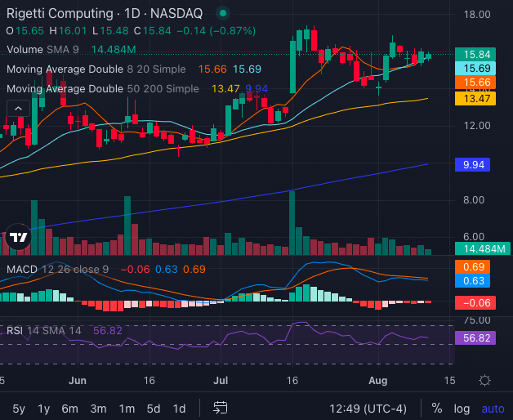Select the 6m time range
The width and height of the screenshot is (513, 420).
[69, 409]
